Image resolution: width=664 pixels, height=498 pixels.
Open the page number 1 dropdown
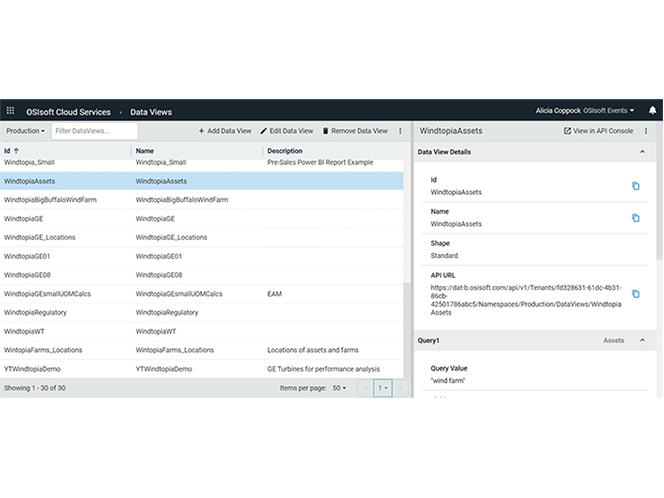point(383,388)
